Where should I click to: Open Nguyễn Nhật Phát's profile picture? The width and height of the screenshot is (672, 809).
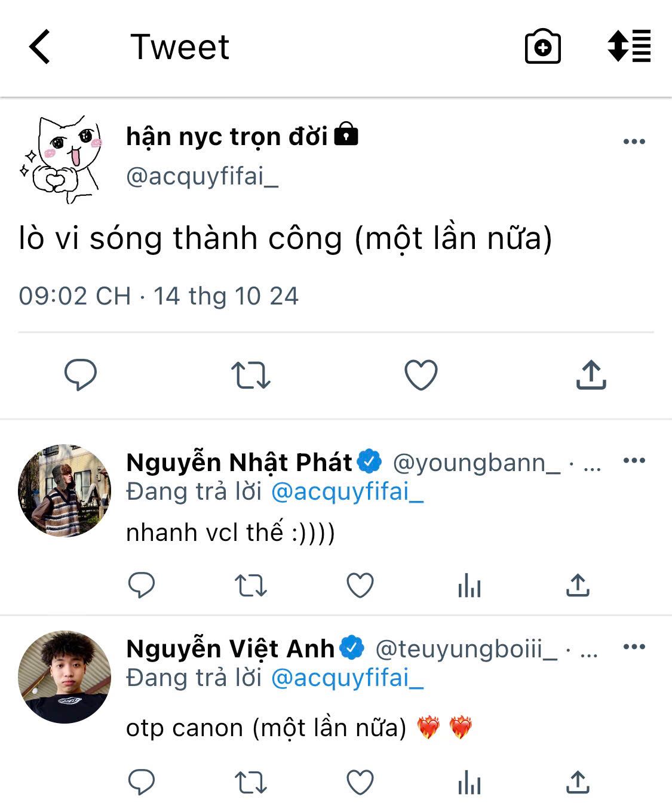click(65, 491)
